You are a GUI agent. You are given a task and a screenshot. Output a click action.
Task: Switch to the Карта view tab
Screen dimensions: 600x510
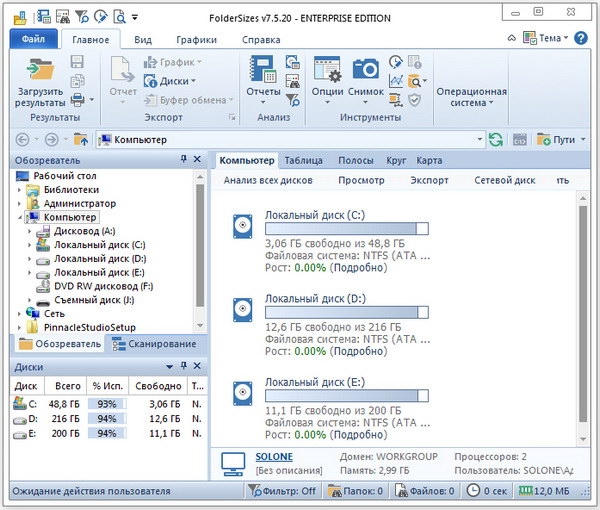pyautogui.click(x=429, y=160)
